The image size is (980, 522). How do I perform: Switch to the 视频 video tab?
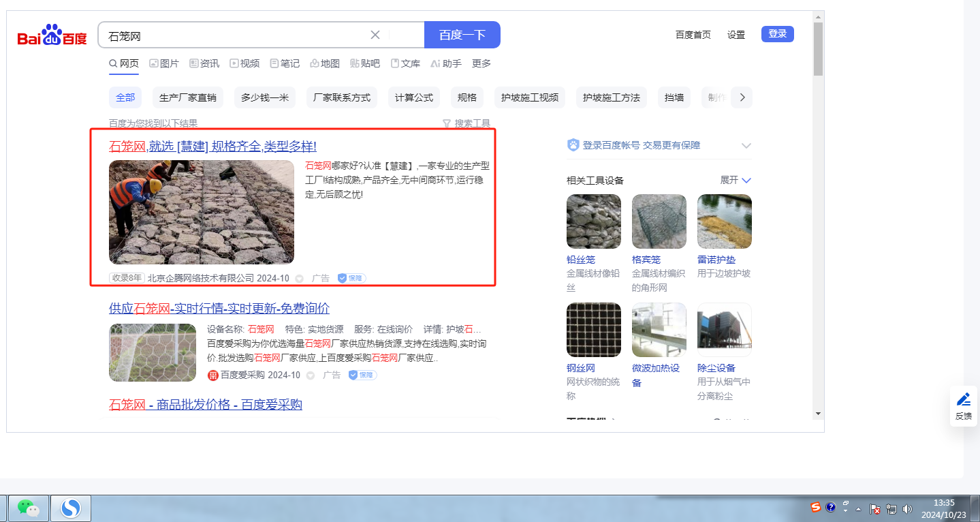pyautogui.click(x=244, y=63)
